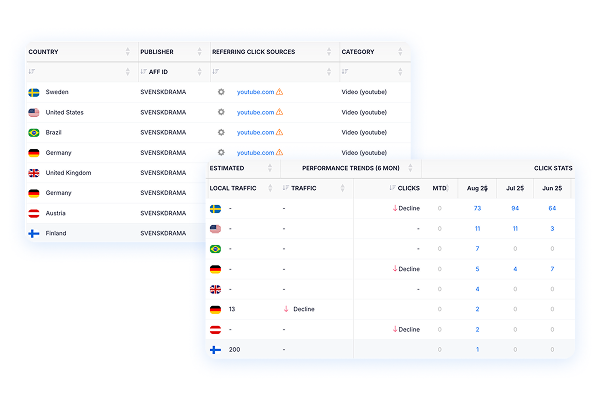Sort by the Publisher column arrows

(x=201, y=52)
